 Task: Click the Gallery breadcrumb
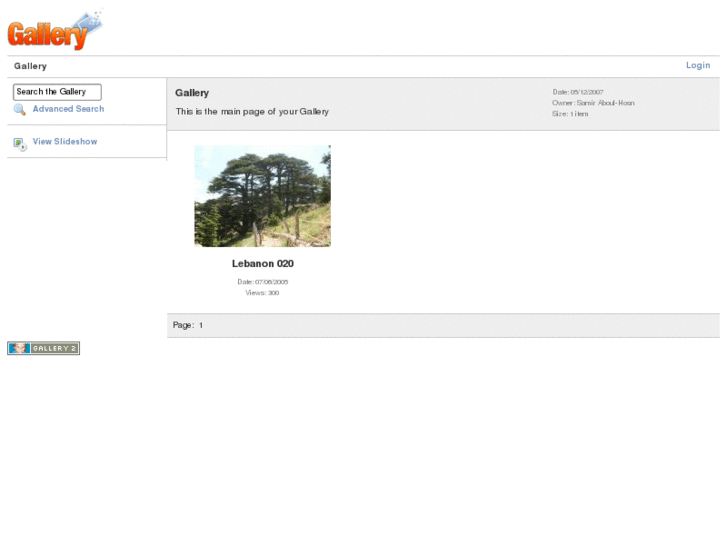(30, 66)
